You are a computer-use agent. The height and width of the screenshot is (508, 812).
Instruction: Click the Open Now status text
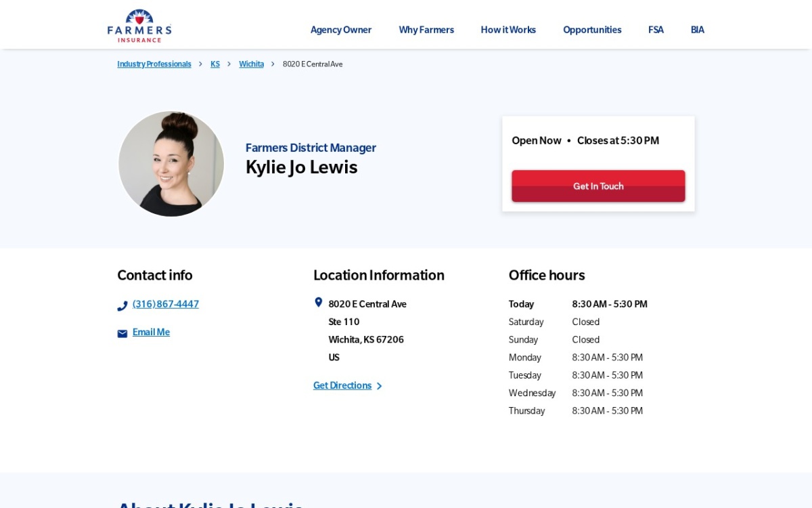(x=537, y=141)
